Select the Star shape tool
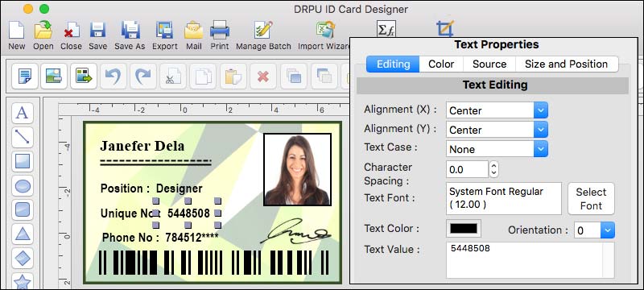This screenshot has width=644, height=290. [x=23, y=281]
